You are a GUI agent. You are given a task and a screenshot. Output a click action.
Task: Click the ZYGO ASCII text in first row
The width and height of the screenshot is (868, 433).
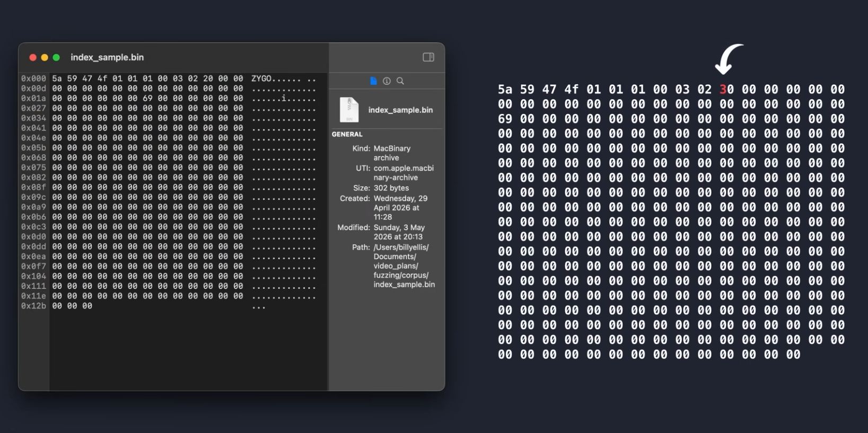click(x=261, y=78)
